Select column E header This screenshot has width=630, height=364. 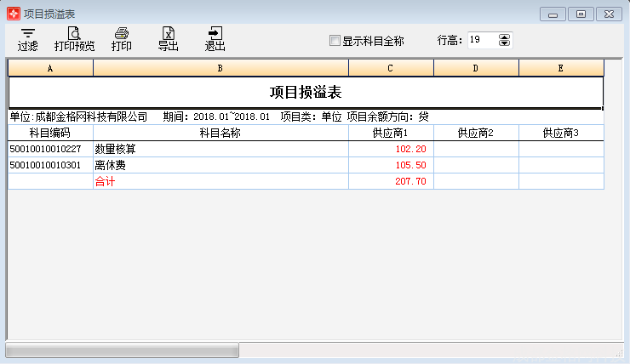tap(561, 67)
